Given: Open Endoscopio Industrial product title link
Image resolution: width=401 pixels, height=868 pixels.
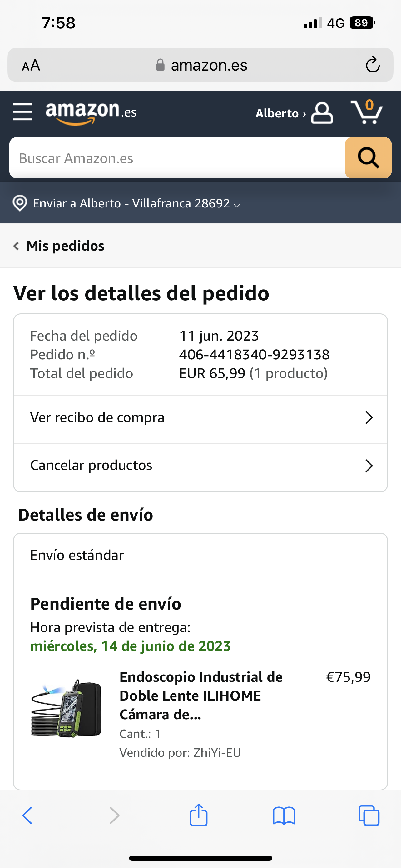Looking at the screenshot, I should 201,696.
